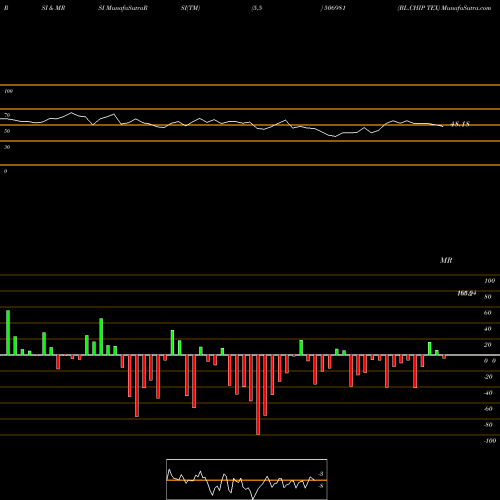Click the 70 level label on RSI axis
500x500 pixels.
click(x=7, y=115)
